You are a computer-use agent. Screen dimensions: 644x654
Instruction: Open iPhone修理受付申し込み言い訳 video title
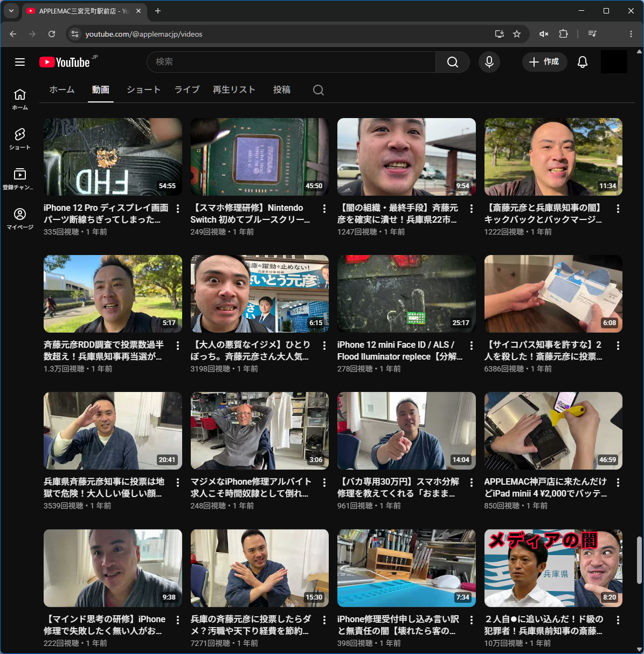pyautogui.click(x=398, y=625)
